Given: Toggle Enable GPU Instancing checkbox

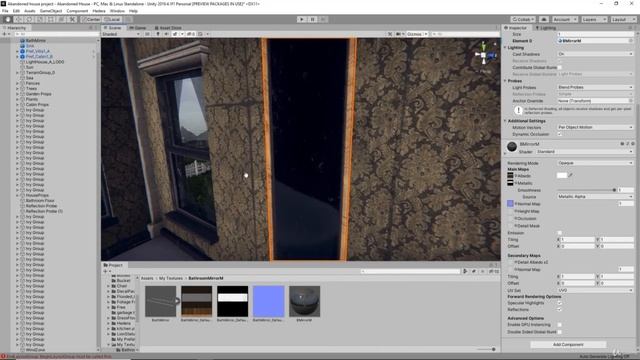Looking at the screenshot, I should click(x=560, y=325).
